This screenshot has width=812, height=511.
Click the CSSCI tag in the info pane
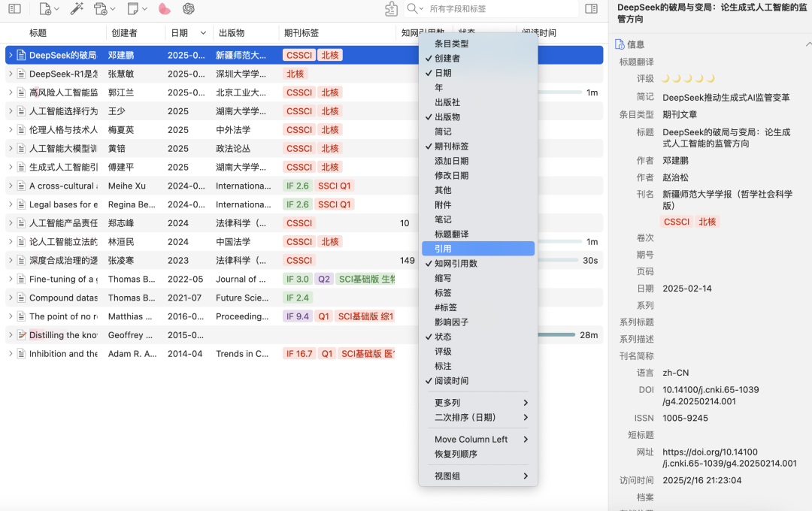(677, 222)
